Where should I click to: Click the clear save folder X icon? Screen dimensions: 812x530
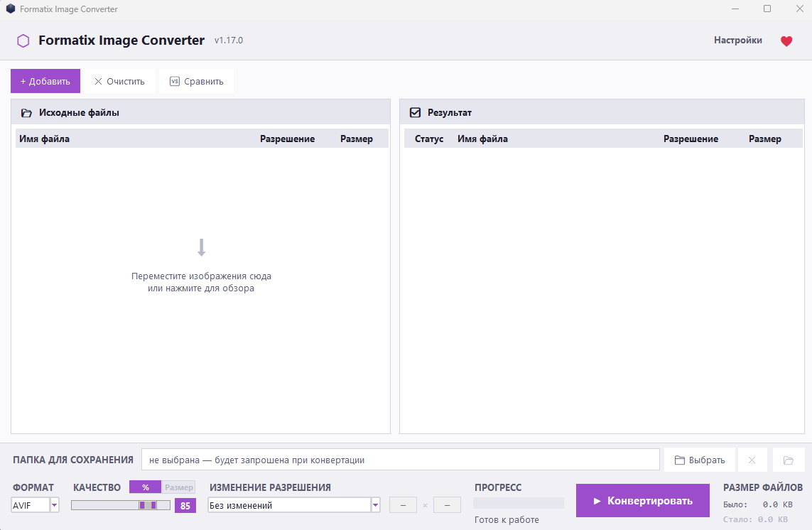point(752,460)
